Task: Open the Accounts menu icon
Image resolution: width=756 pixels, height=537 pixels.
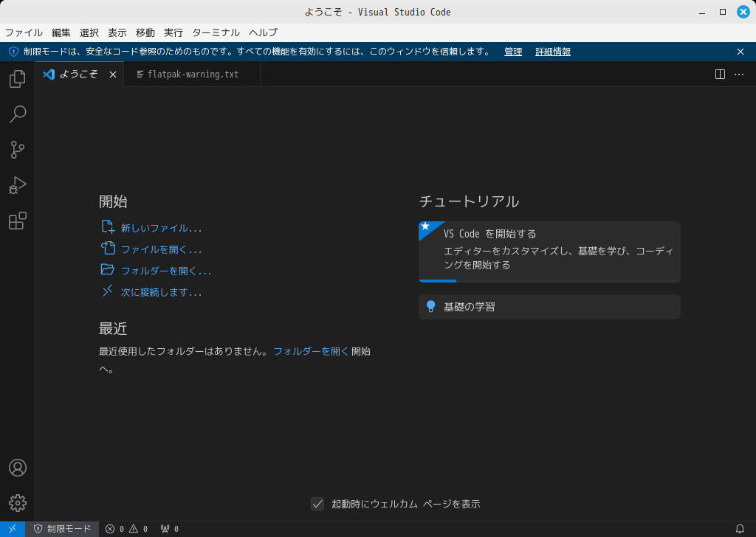Action: 18,468
